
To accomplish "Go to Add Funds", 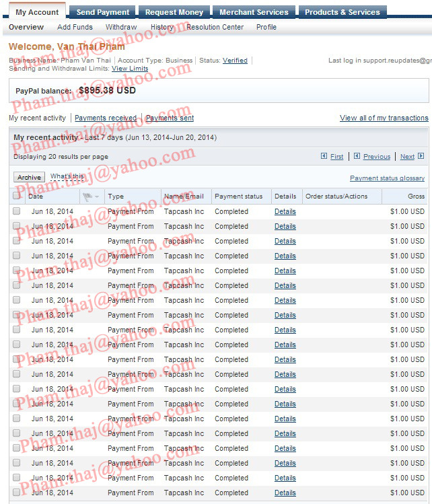I will pos(75,27).
